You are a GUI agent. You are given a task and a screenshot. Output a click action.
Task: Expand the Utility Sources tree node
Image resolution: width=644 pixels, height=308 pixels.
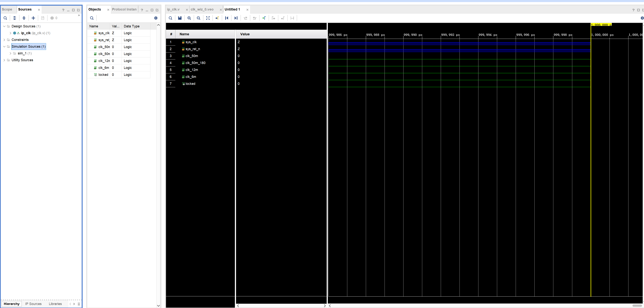pyautogui.click(x=4, y=60)
